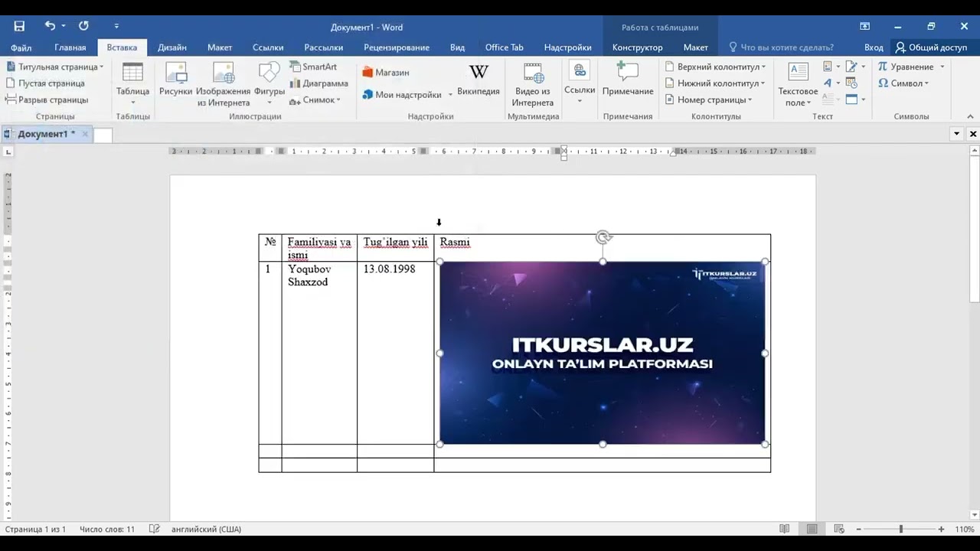Select the Документ1 document tab
This screenshot has width=980, height=551.
click(46, 134)
